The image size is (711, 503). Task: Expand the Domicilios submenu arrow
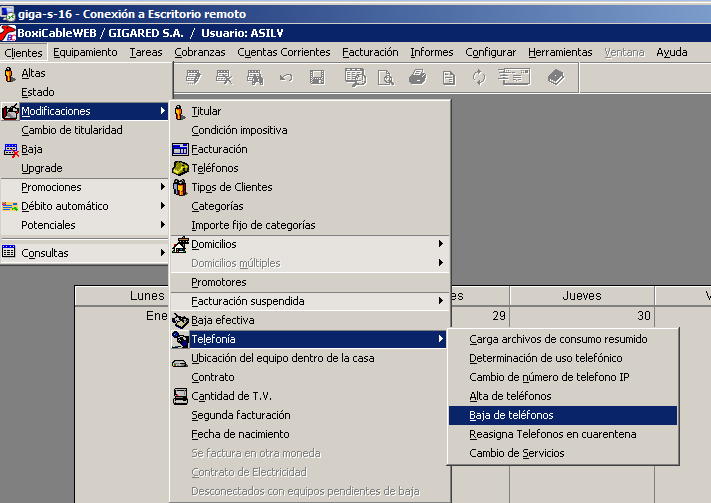click(440, 244)
